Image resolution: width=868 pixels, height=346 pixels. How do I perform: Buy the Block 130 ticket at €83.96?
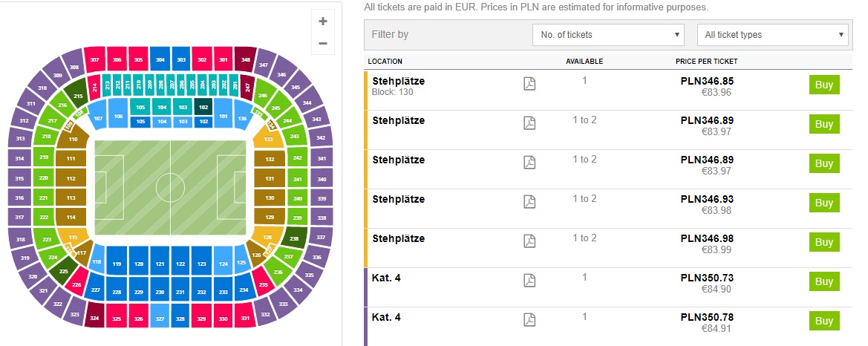pyautogui.click(x=824, y=85)
